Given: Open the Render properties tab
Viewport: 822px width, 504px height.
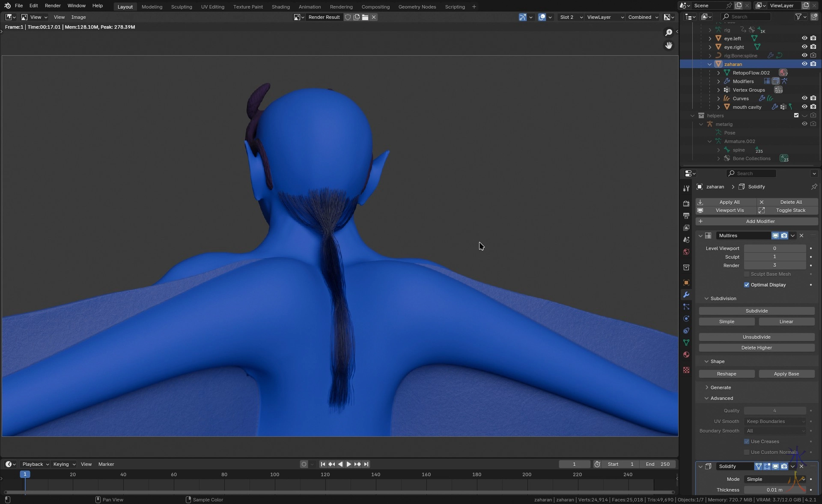Looking at the screenshot, I should tap(686, 203).
